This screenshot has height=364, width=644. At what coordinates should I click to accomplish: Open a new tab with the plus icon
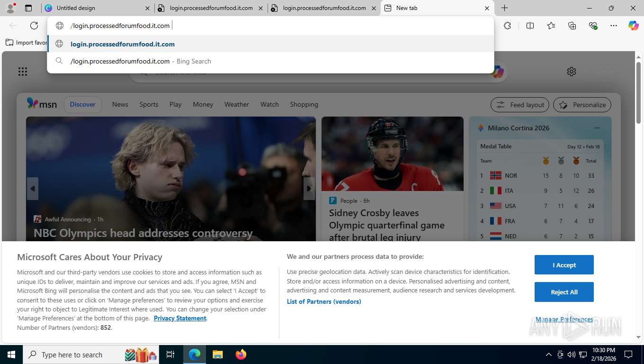tap(505, 8)
